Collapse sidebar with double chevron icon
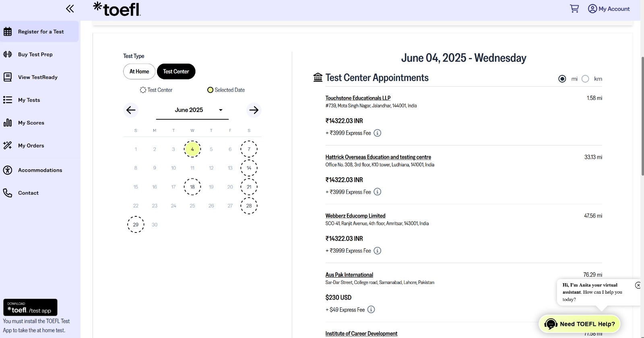This screenshot has height=338, width=644. coord(70,8)
